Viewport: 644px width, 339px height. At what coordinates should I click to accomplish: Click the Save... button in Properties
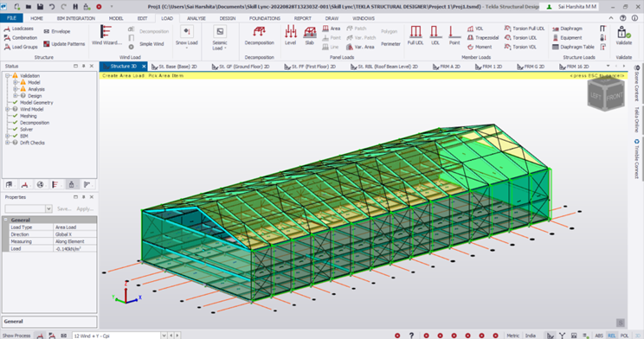click(x=64, y=208)
